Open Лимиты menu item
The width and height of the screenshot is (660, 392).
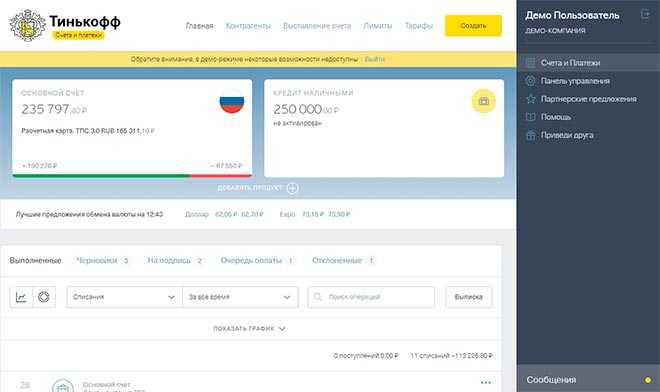click(378, 26)
